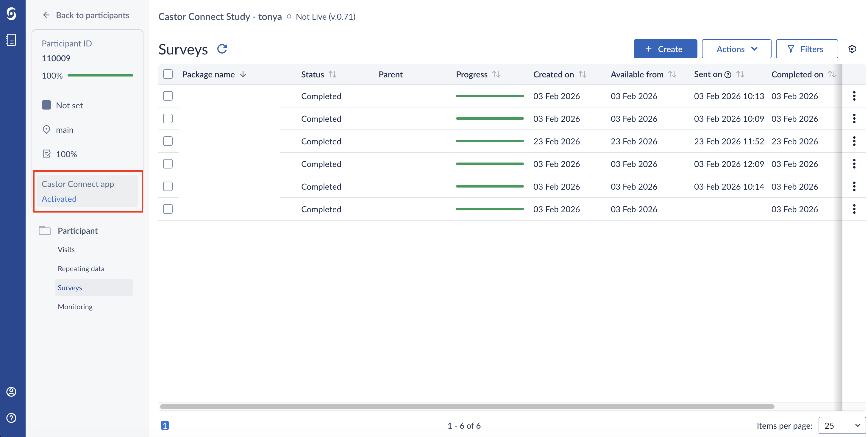Image resolution: width=868 pixels, height=437 pixels.
Task: Click the horizontal table scrollbar
Action: pos(467,407)
